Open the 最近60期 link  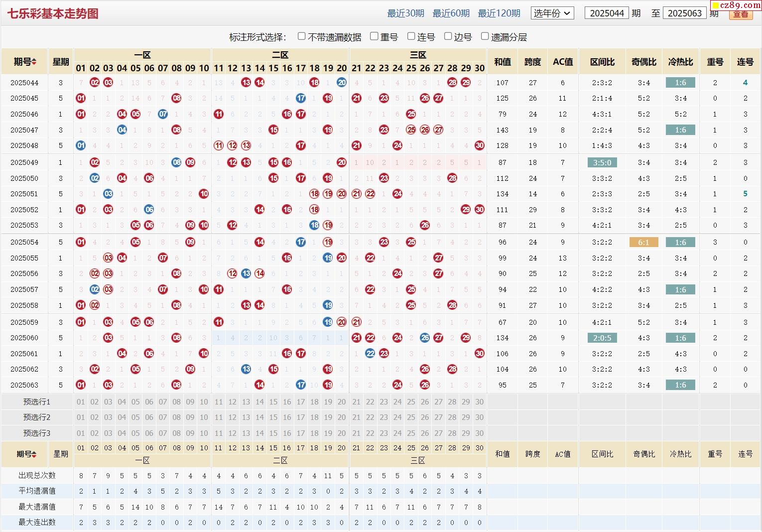coord(451,13)
